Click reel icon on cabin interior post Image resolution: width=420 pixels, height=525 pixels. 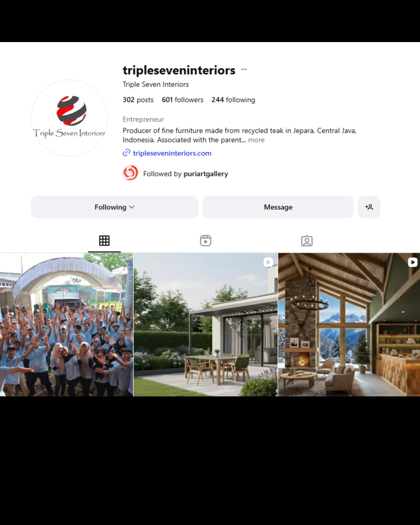pyautogui.click(x=412, y=262)
